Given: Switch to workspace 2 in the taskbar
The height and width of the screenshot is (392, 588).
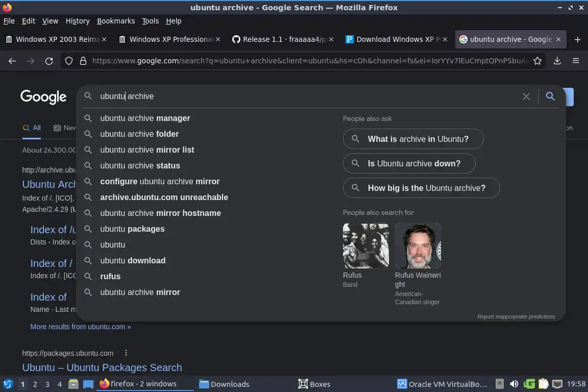Looking at the screenshot, I should pos(35,384).
